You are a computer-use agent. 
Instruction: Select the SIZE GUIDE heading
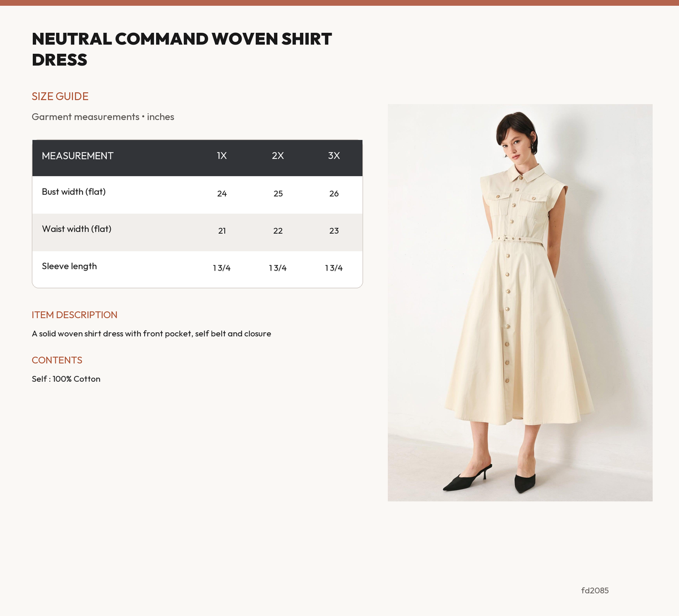[60, 96]
